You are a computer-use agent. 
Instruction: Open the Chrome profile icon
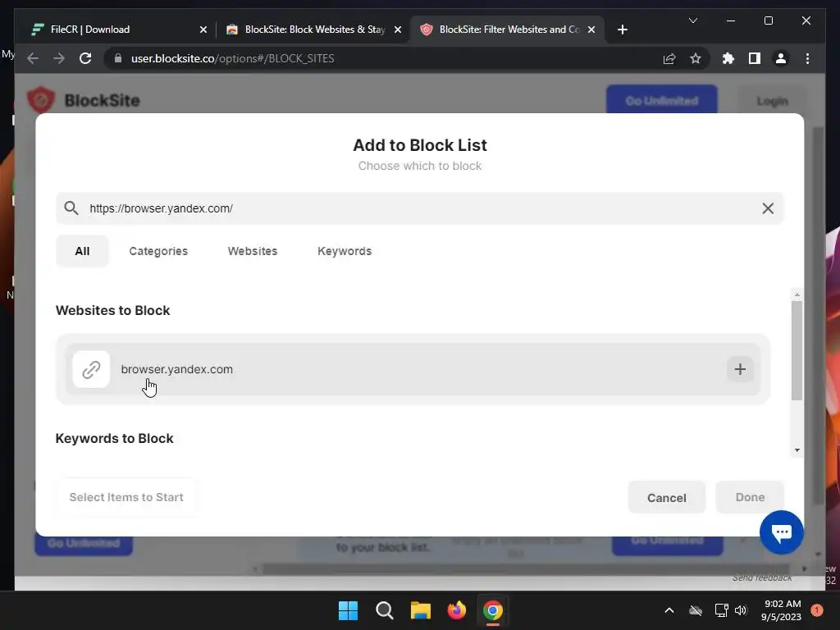pos(781,58)
